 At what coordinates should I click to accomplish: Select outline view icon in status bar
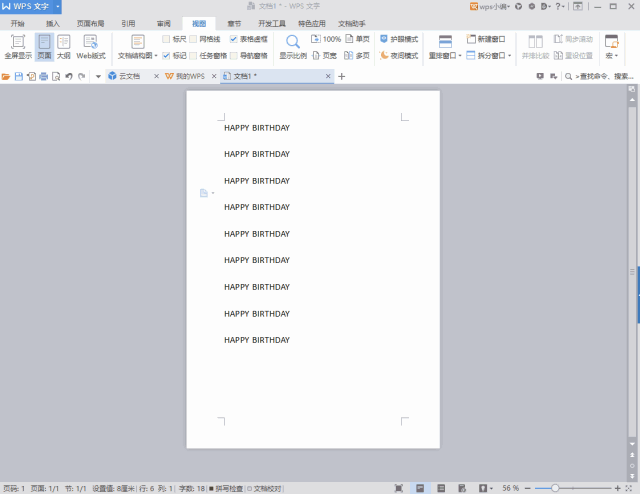[x=441, y=488]
